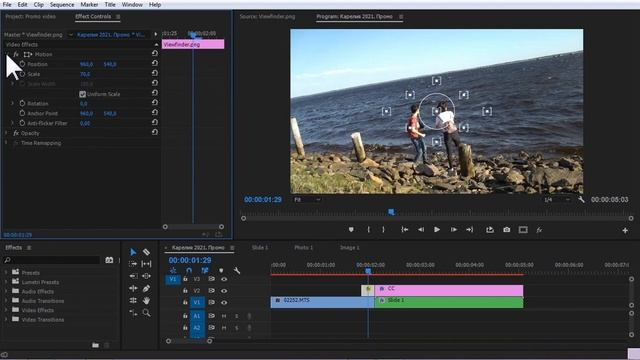Image resolution: width=640 pixels, height=360 pixels.
Task: Reset the Scale parameter
Action: click(155, 73)
